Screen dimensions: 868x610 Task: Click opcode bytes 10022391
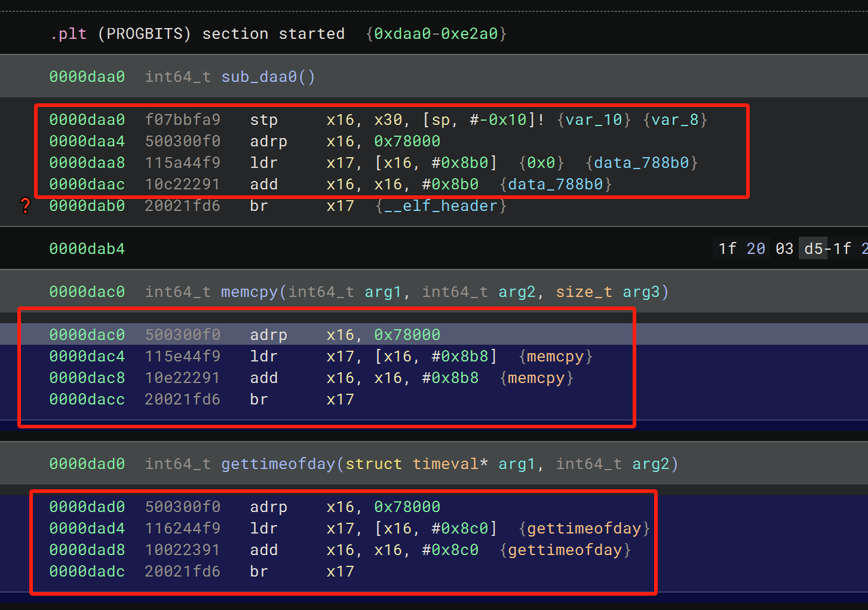tap(183, 550)
